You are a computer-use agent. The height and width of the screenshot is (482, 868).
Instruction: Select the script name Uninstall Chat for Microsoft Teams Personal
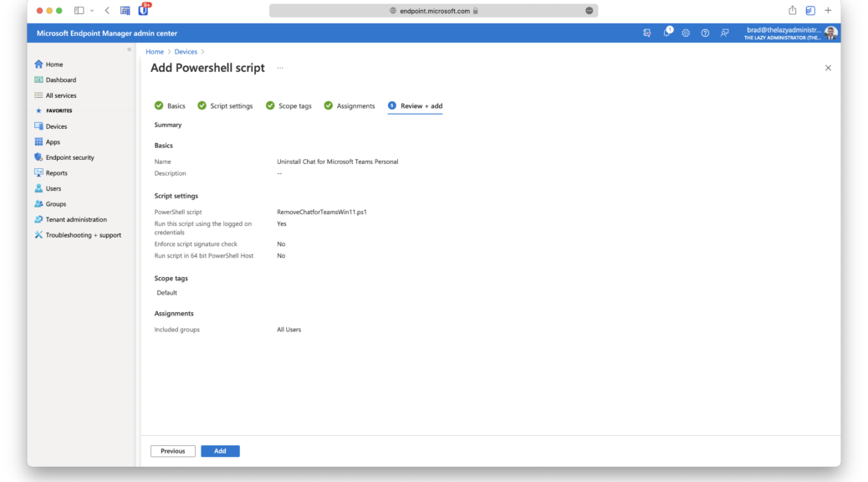pos(337,162)
